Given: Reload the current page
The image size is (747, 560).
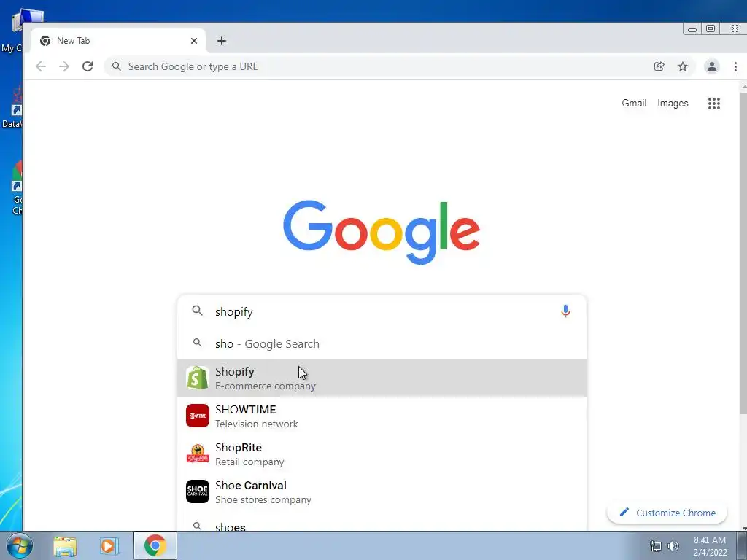Looking at the screenshot, I should click(88, 66).
